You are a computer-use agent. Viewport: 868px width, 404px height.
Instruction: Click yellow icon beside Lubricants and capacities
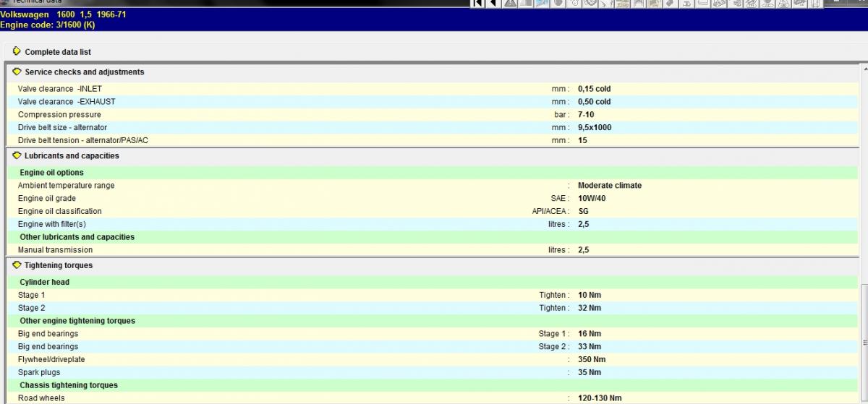pyautogui.click(x=17, y=155)
